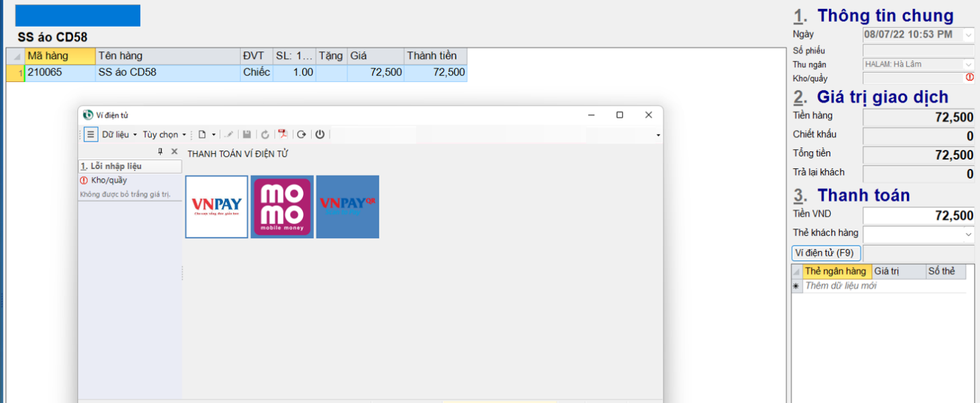The height and width of the screenshot is (403, 980).
Task: Expand the Ngày date dropdown
Action: coord(968,35)
